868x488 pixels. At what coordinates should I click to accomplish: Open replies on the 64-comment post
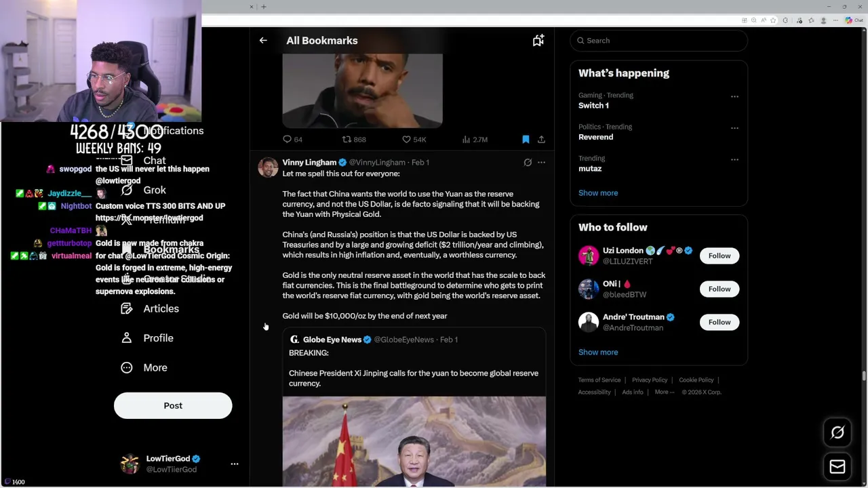292,140
